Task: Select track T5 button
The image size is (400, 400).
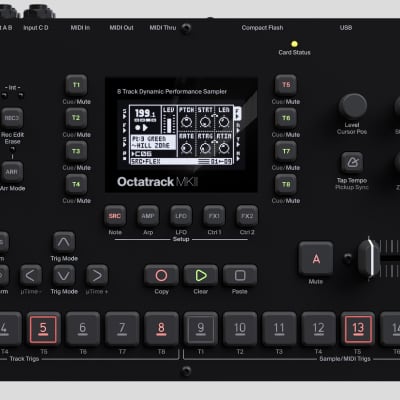Action: point(286,85)
